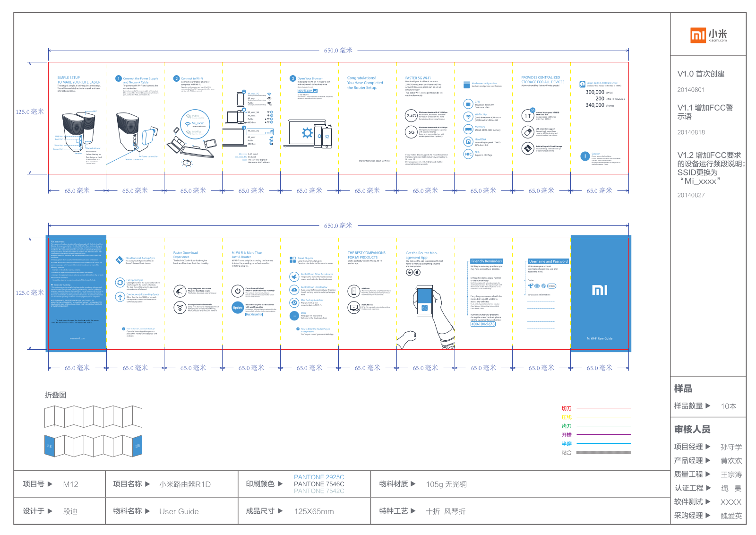Click the Mac Backup Assistant icon

point(294,302)
